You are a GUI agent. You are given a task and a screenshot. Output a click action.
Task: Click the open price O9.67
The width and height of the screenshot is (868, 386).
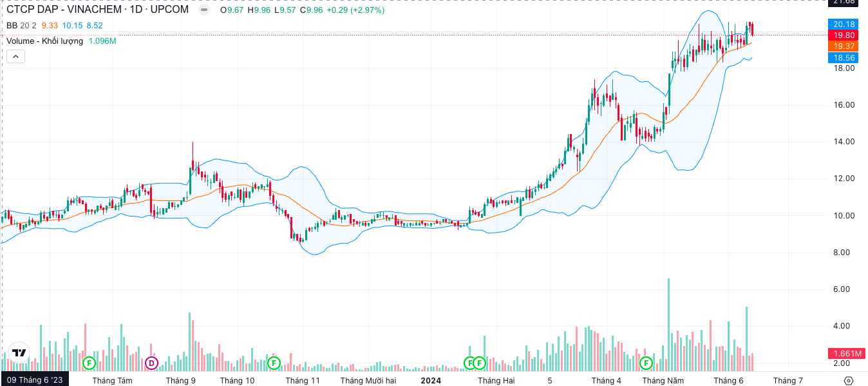pos(232,10)
